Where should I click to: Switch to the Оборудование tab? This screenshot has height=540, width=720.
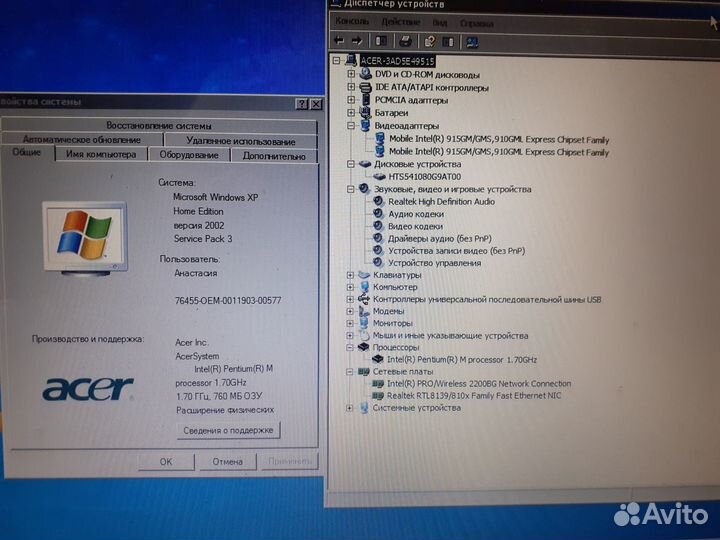pos(189,155)
